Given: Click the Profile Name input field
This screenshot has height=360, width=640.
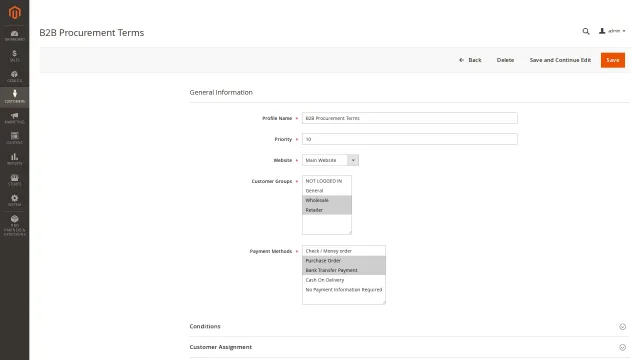Looking at the screenshot, I should pos(410,118).
